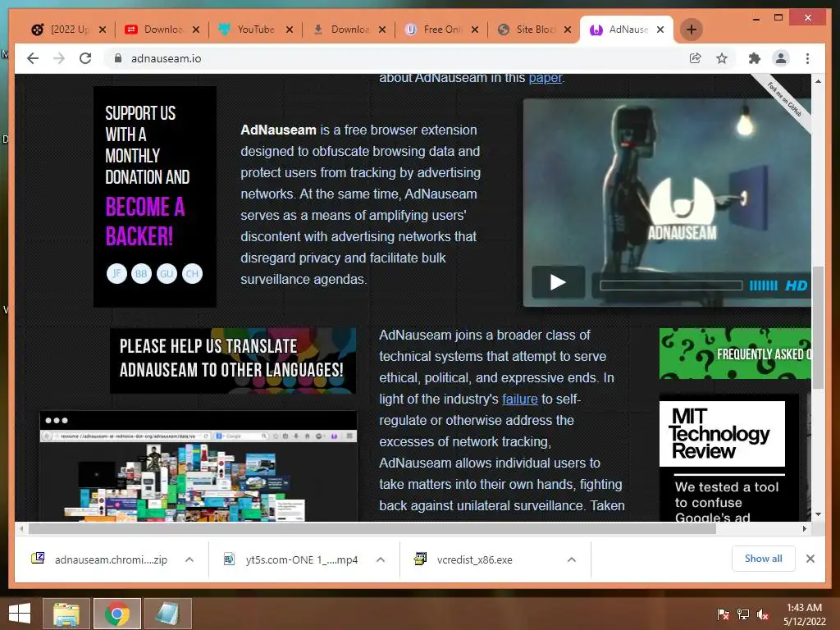Open the Chrome profile avatar
Viewport: 840px width, 630px height.
click(x=781, y=58)
